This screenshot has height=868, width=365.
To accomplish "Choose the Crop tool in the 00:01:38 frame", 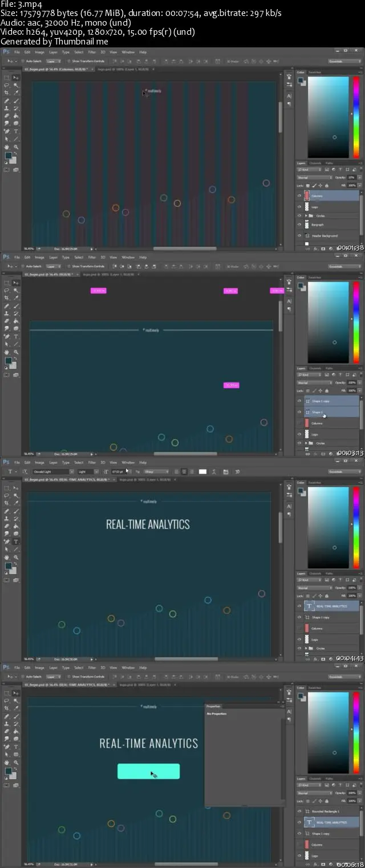I will (6, 92).
